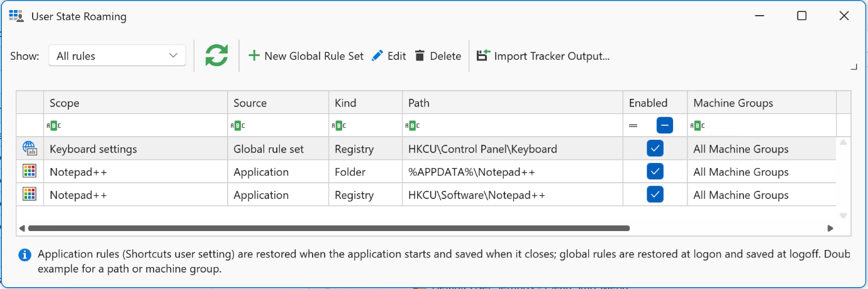Click the blue info icon at bottom
Viewport: 868px width, 289px height.
pyautogui.click(x=25, y=255)
